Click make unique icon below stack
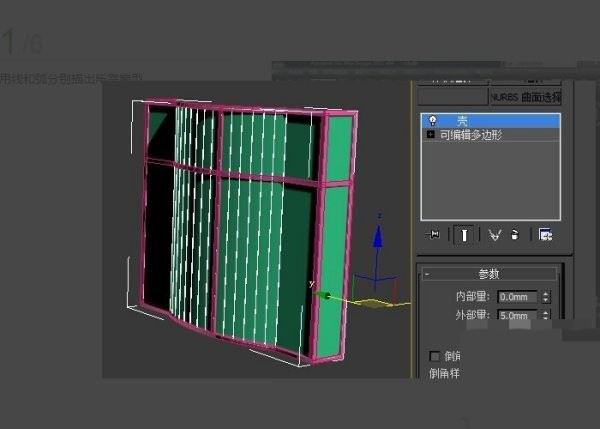Image resolution: width=600 pixels, height=429 pixels. click(493, 235)
